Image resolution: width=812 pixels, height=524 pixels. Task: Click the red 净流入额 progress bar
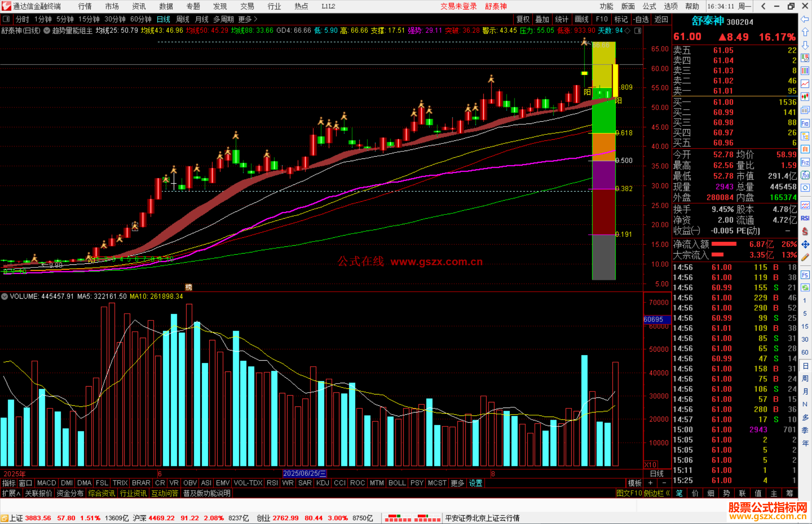pyautogui.click(x=724, y=244)
